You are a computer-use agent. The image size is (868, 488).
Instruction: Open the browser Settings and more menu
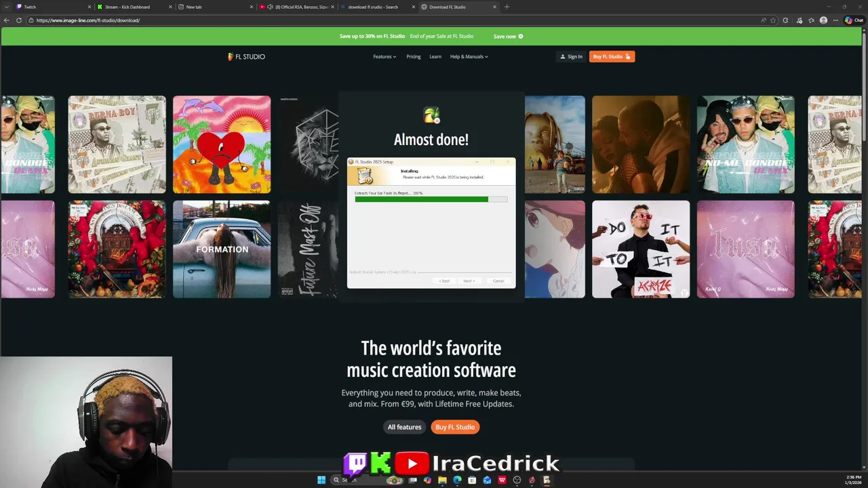[835, 20]
